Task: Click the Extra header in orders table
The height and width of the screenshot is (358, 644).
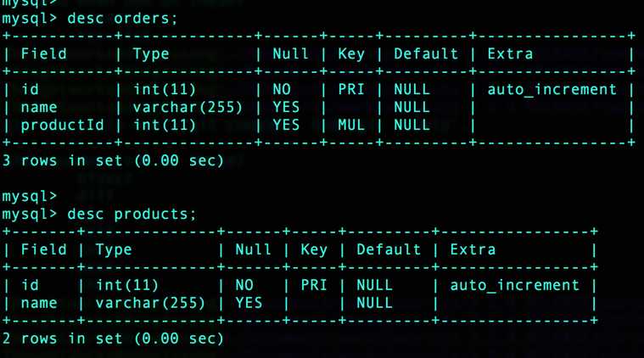Action: point(510,53)
